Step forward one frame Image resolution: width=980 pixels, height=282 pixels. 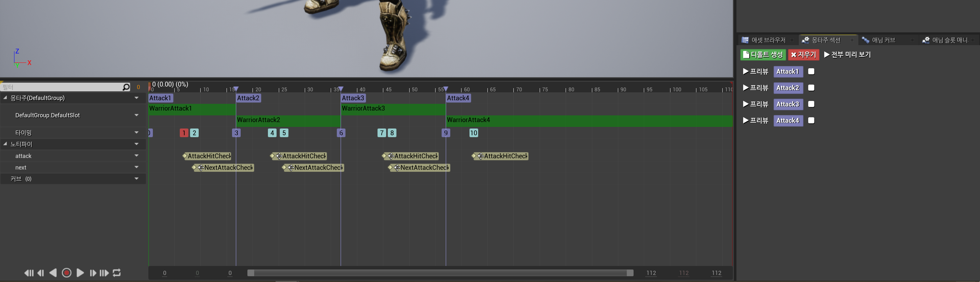pyautogui.click(x=93, y=273)
